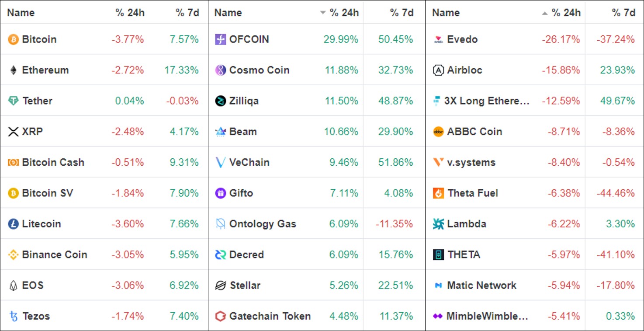Click the Name header in gainers table
This screenshot has height=331, width=644.
click(228, 13)
